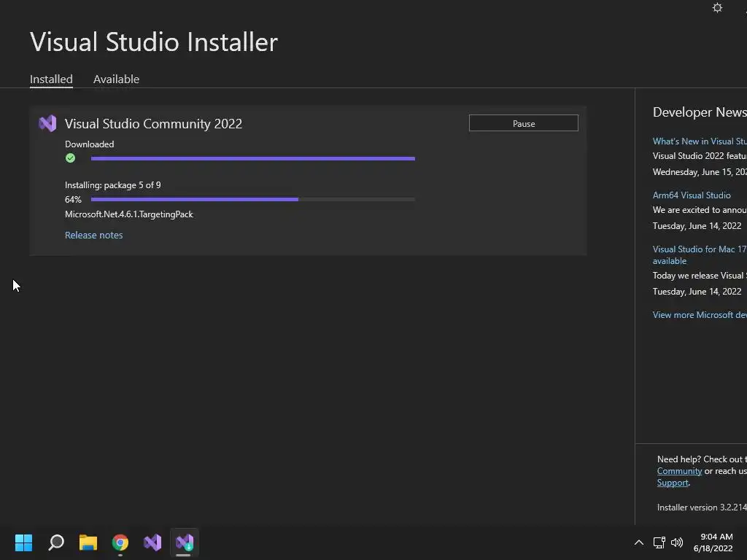Click the Microsoft.Net.4.6.1.TargetingPack package name
Screen dimensions: 747x560
[x=129, y=214]
